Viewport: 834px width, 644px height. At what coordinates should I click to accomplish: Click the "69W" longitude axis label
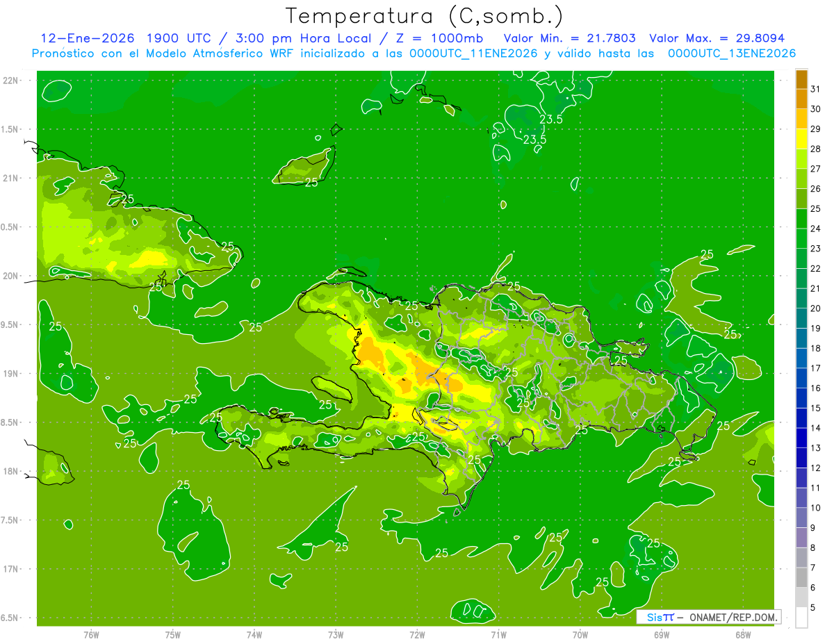[x=662, y=634]
